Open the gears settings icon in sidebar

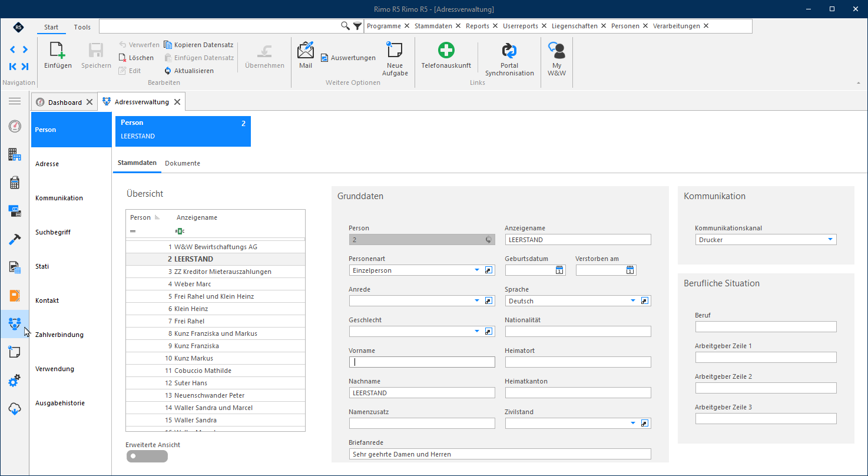pos(15,381)
